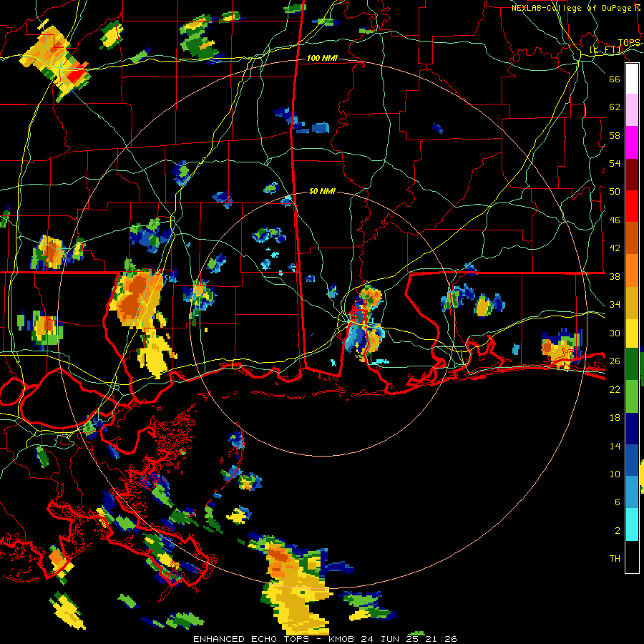Screen dimensions: 644x644
Task: Click the light blue legend band
Action: (632, 492)
